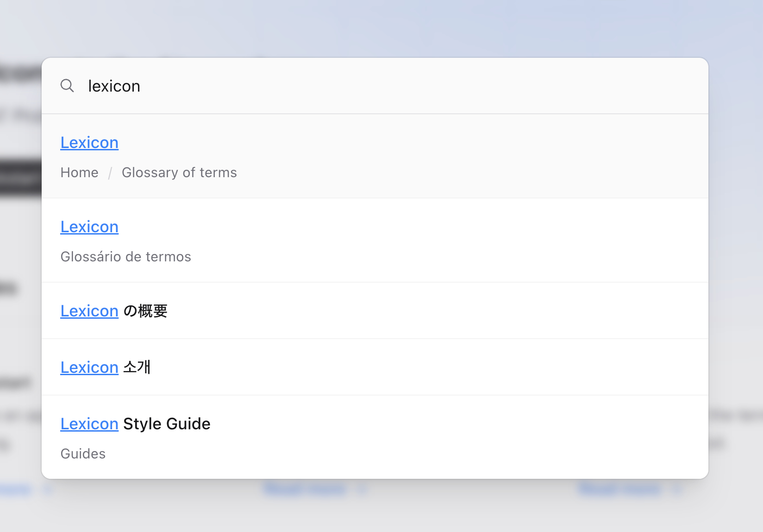Click the Guides label under Style Guide
Image resolution: width=763 pixels, height=532 pixels.
pos(83,454)
